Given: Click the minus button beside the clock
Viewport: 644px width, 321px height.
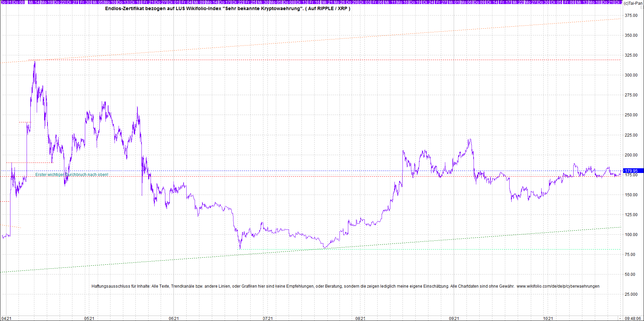Looking at the screenshot, I should tap(620, 318).
